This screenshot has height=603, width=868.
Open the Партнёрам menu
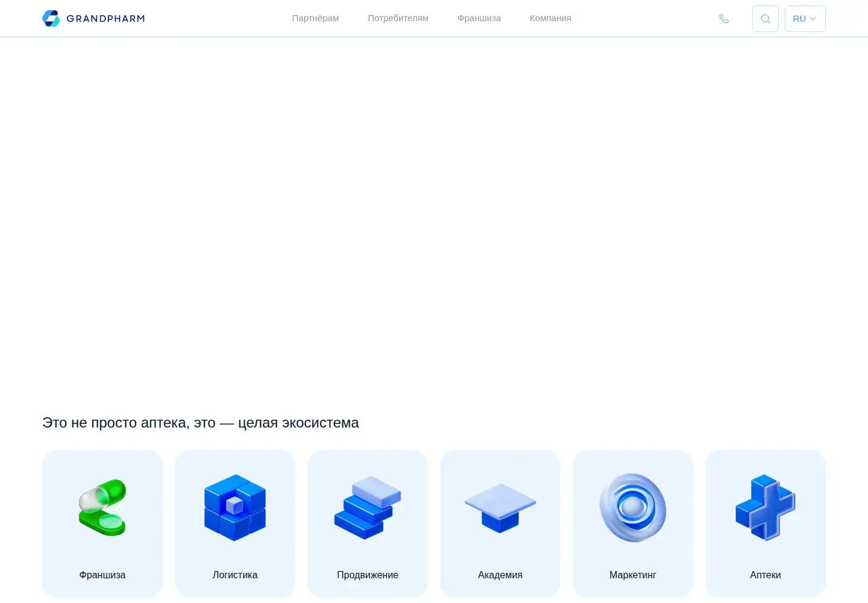click(x=315, y=18)
